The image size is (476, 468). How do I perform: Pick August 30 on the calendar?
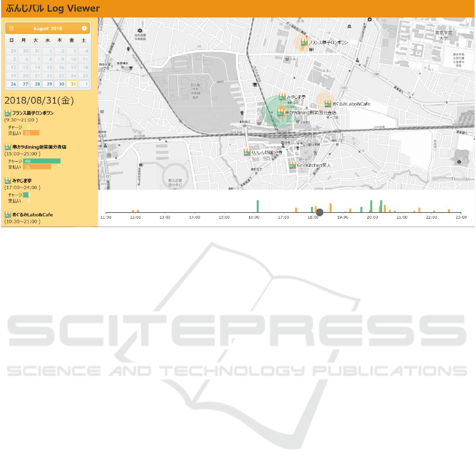(60, 84)
